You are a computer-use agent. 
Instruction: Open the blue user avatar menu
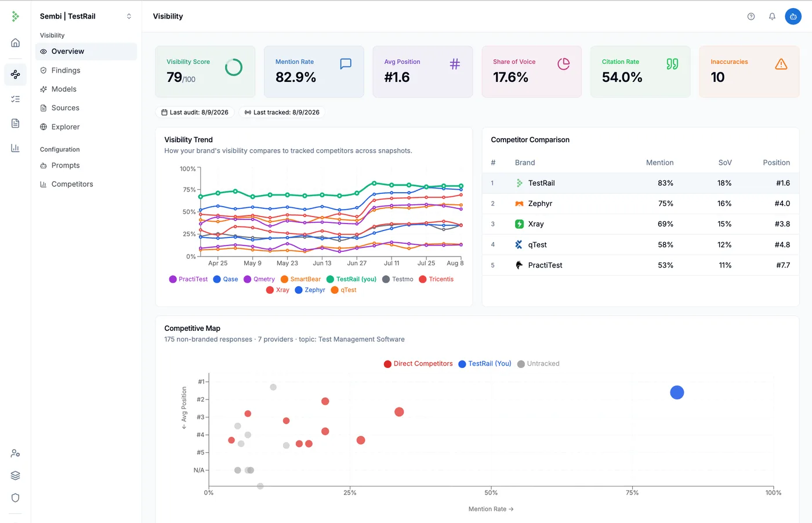coord(793,16)
